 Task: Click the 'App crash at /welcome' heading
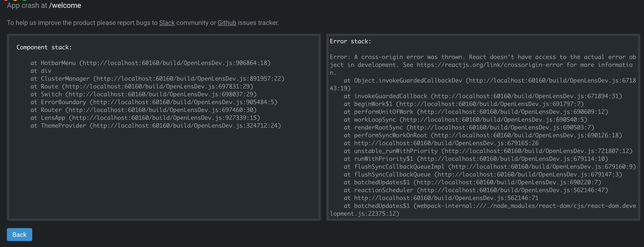(44, 5)
